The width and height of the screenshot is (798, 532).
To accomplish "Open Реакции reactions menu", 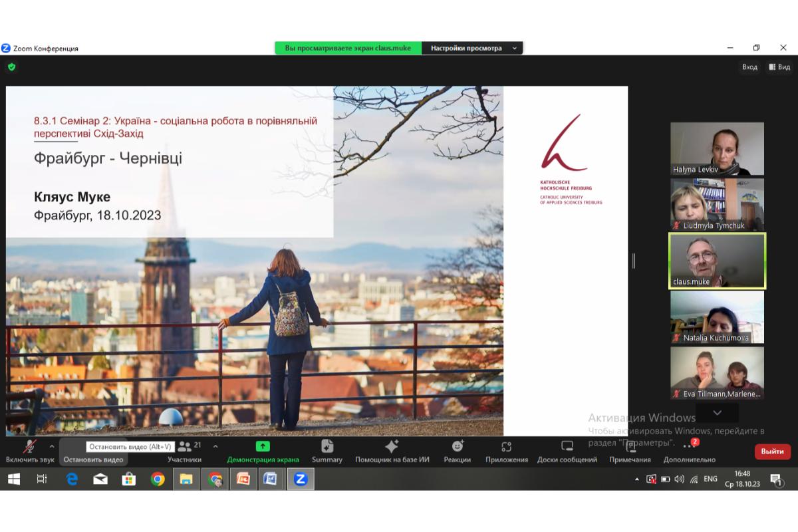I will pos(458,451).
